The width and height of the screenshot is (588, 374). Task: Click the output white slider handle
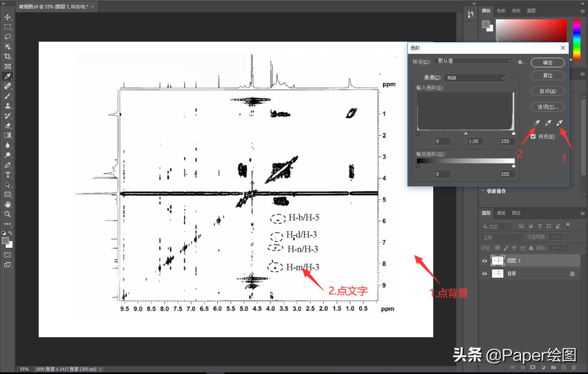[514, 166]
